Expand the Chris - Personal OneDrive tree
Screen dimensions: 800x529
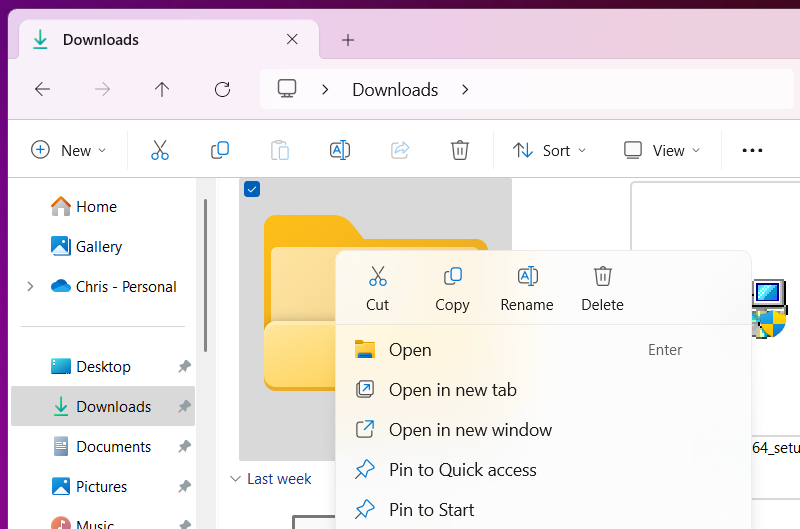[30, 286]
